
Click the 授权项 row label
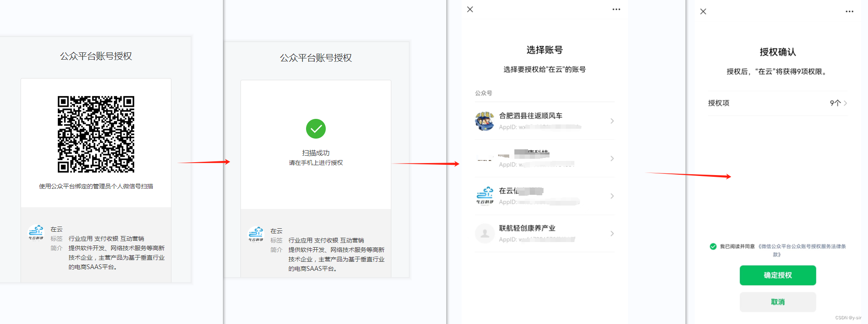click(719, 103)
